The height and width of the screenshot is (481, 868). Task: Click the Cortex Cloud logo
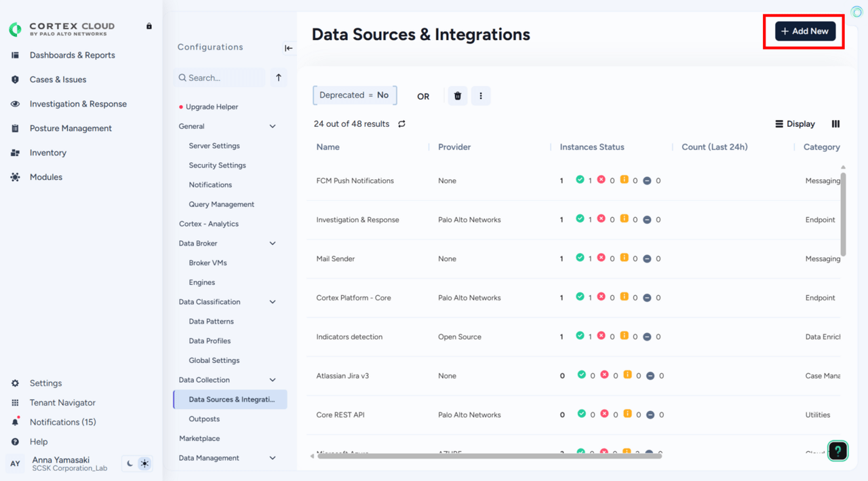[62, 28]
